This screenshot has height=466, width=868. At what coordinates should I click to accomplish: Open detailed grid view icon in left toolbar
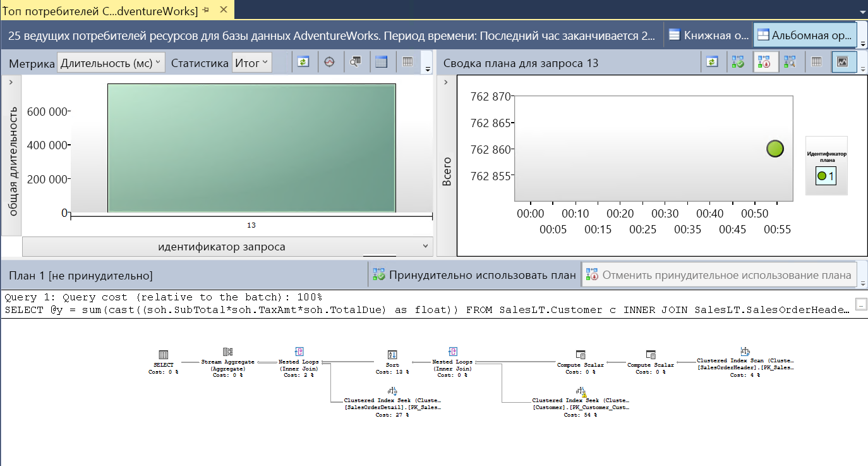point(381,63)
